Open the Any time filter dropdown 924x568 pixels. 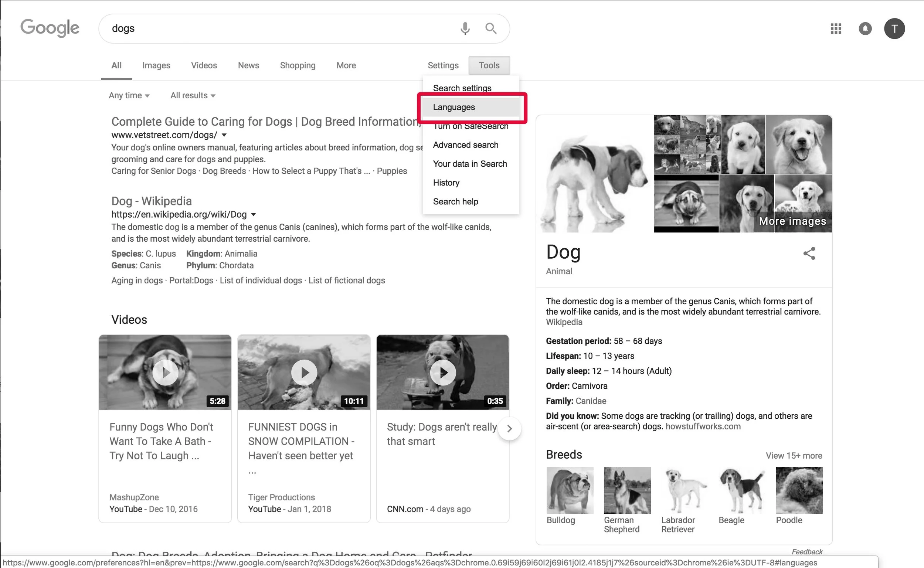coord(129,95)
